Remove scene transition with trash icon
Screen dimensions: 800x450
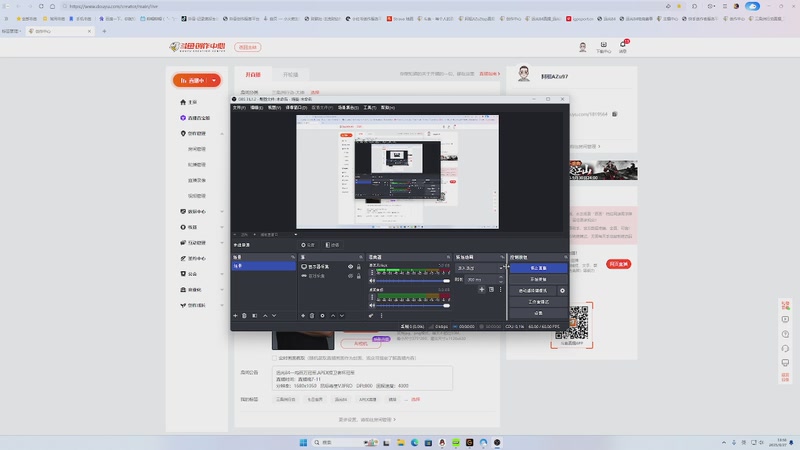point(491,289)
